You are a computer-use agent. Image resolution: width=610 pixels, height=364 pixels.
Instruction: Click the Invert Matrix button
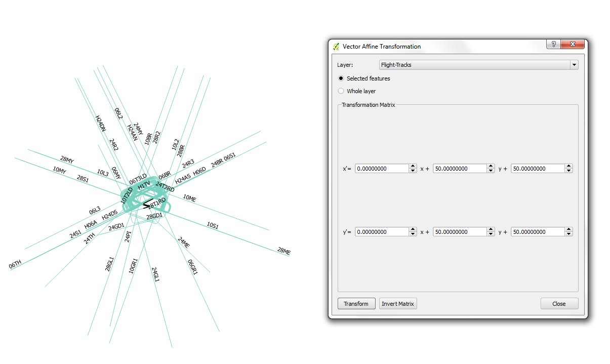click(398, 304)
